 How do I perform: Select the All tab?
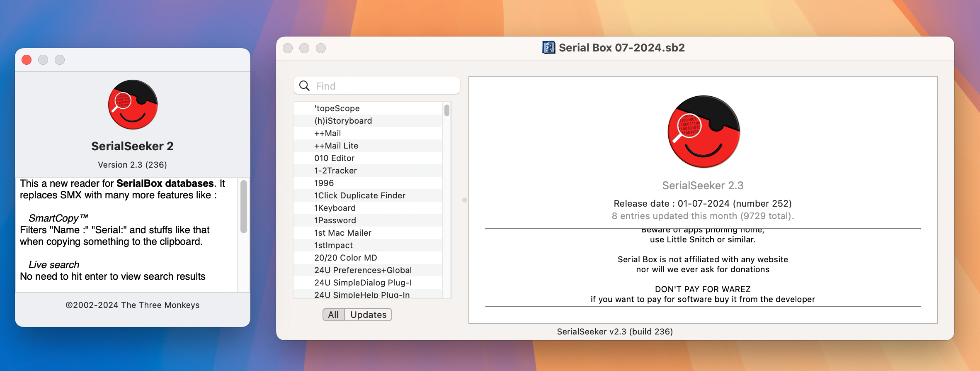(333, 315)
